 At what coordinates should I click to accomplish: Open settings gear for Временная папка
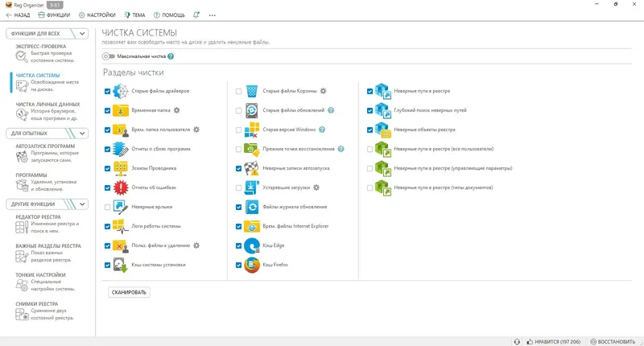(176, 110)
